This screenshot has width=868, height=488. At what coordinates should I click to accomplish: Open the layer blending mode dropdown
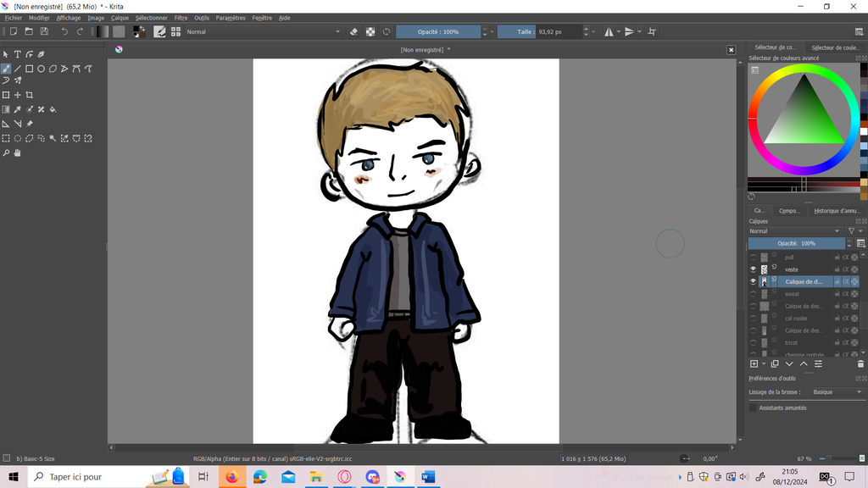[794, 231]
